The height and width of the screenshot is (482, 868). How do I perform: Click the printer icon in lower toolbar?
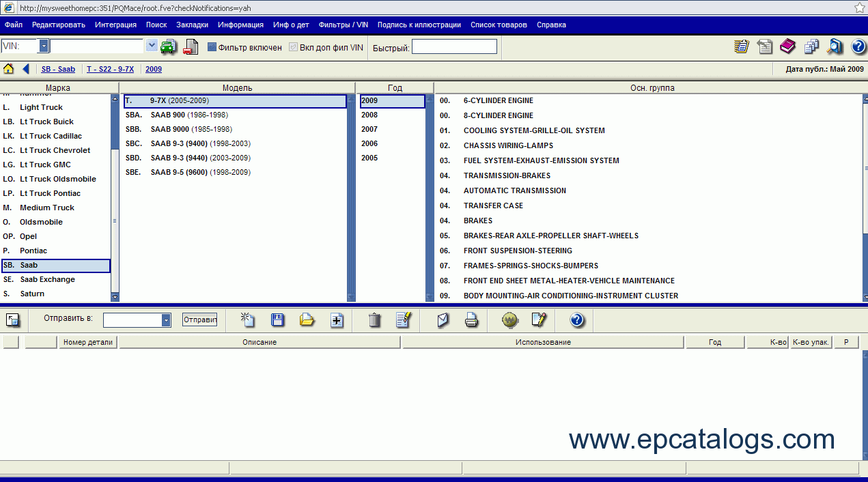(x=471, y=320)
